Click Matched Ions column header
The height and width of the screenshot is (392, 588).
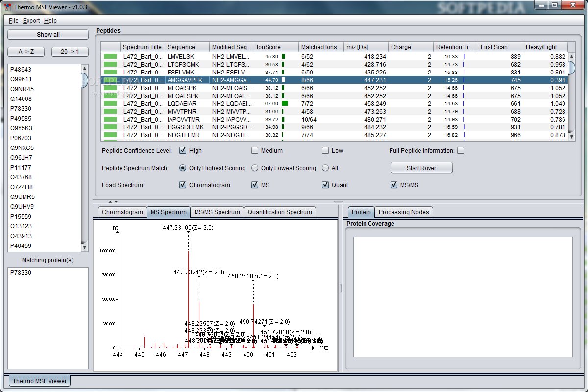point(321,47)
